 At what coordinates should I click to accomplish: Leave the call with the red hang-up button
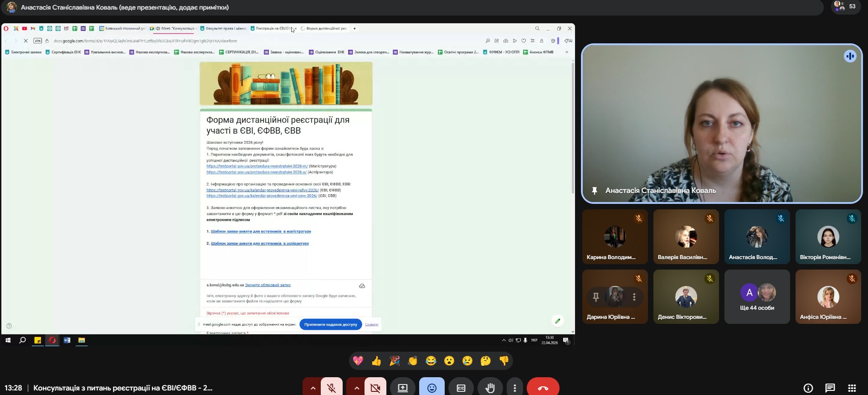[x=543, y=388]
